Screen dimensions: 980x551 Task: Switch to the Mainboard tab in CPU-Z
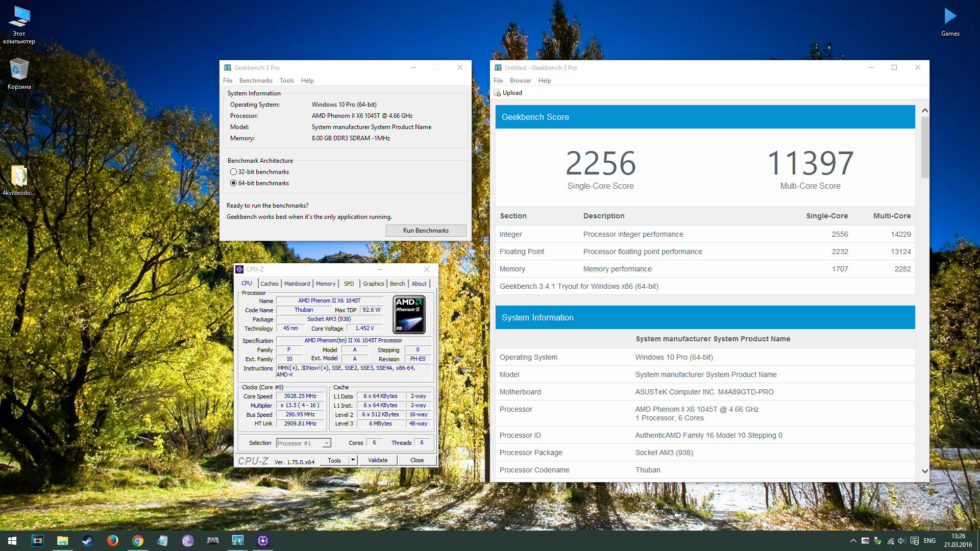click(x=297, y=284)
